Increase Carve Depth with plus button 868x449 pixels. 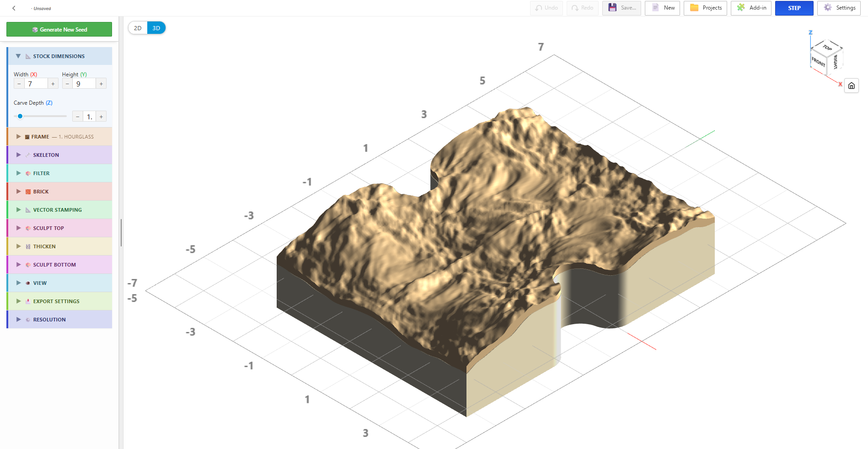(102, 117)
